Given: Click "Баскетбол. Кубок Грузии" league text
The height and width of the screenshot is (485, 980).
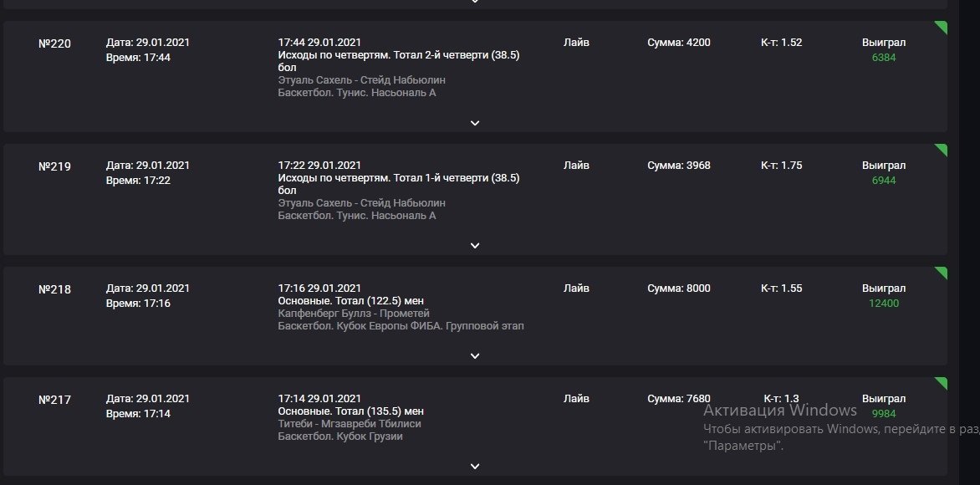Looking at the screenshot, I should pos(340,436).
